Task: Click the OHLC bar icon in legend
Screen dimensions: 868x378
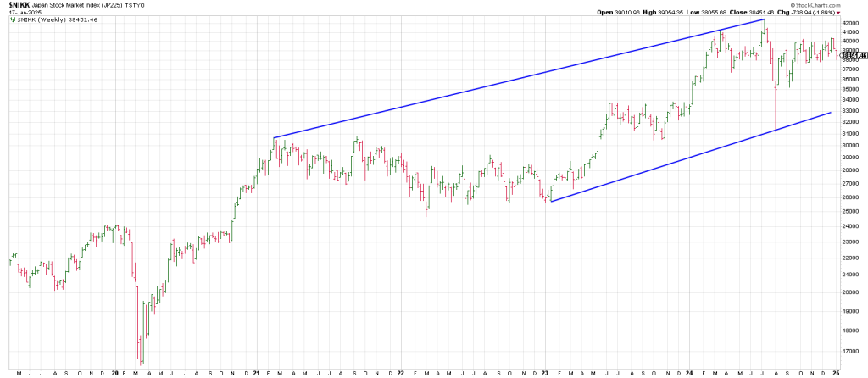Action: (x=13, y=20)
